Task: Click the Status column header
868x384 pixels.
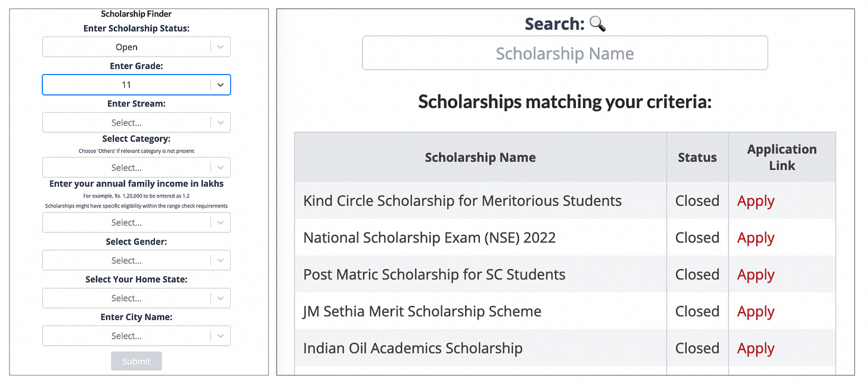Action: click(x=697, y=157)
